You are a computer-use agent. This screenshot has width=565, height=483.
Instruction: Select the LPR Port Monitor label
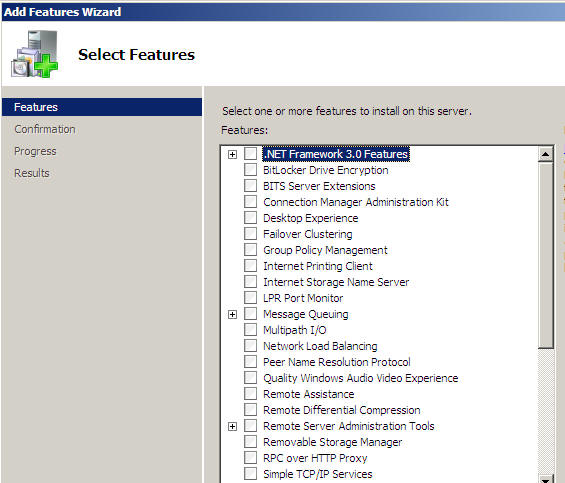coord(303,298)
